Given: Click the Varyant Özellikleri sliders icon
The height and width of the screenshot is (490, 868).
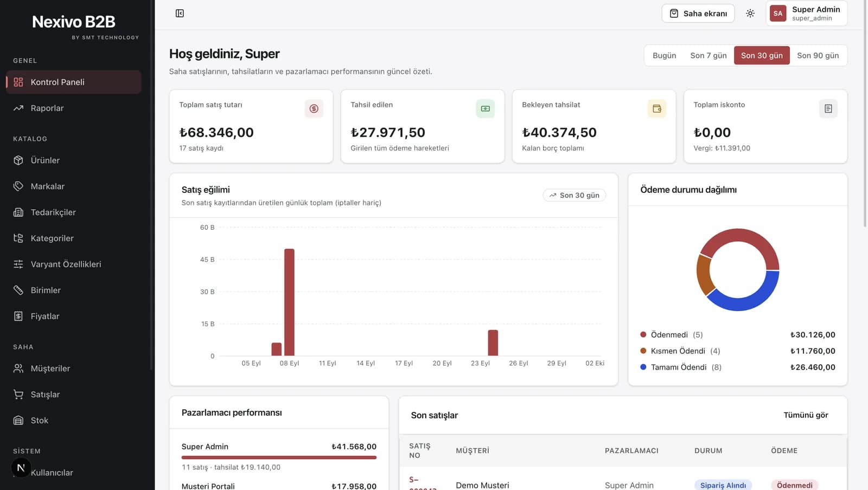Looking at the screenshot, I should (x=18, y=264).
